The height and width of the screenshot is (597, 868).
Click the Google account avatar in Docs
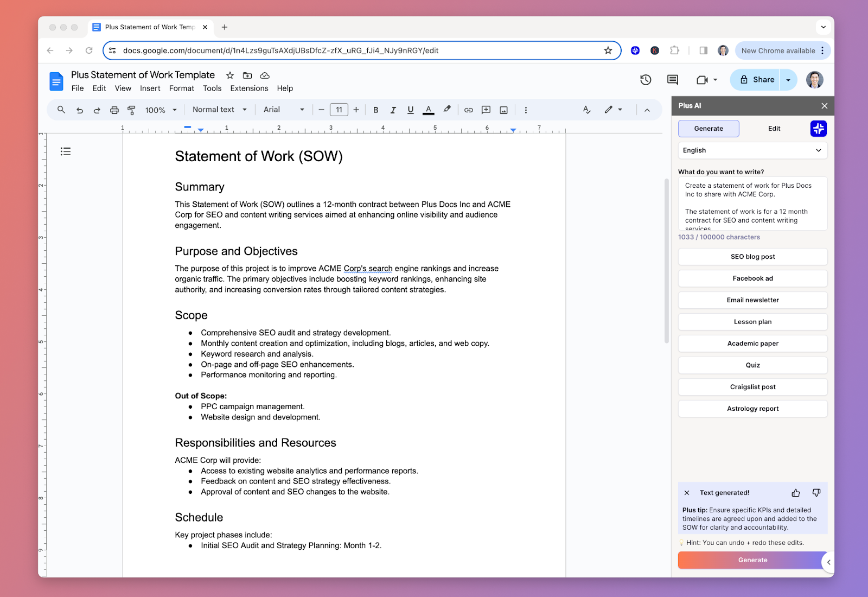tap(815, 80)
